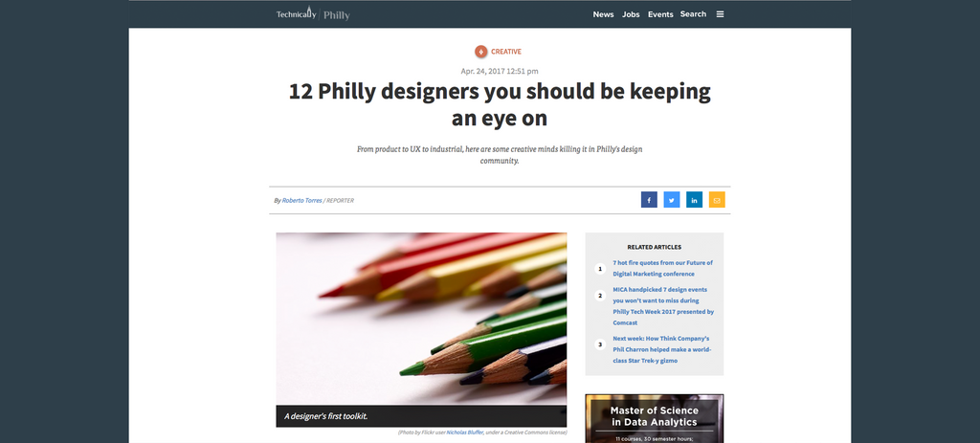
Task: Share article via Twitter icon
Action: point(671,200)
